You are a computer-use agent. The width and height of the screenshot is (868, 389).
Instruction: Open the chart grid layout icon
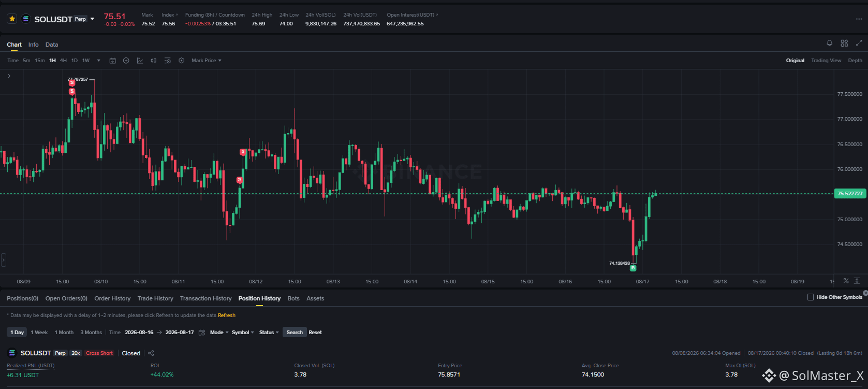[x=844, y=43]
